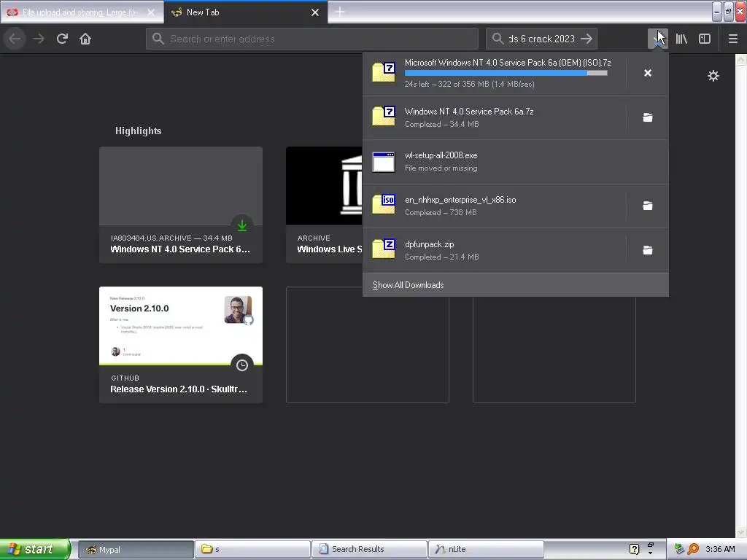This screenshot has height=560, width=747.
Task: Open the Library bookshelf icon
Action: click(681, 39)
